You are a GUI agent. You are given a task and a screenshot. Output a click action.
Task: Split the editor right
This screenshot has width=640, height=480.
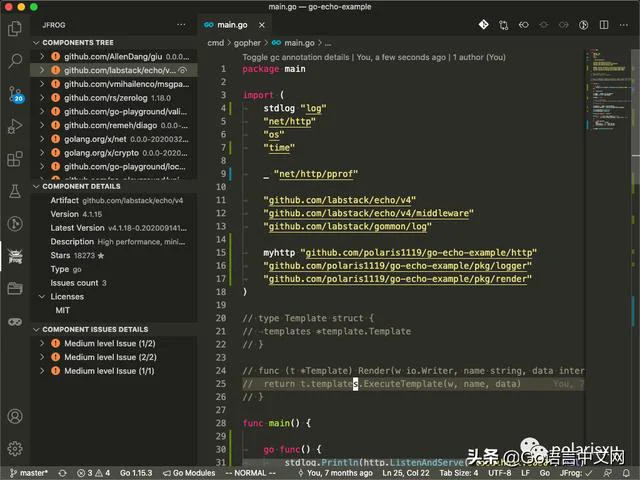[604, 25]
